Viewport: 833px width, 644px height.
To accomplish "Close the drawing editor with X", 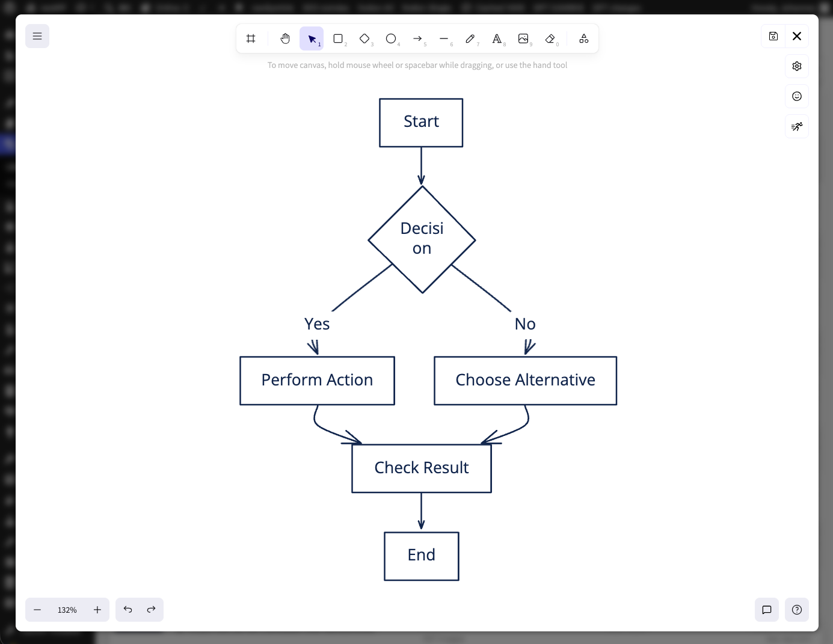I will coord(797,36).
